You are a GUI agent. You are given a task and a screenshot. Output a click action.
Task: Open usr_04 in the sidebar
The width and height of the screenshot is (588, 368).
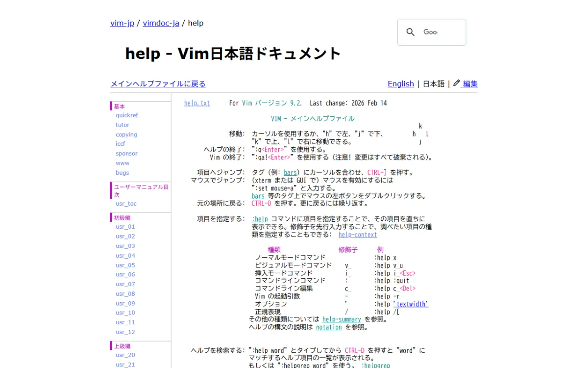point(125,256)
